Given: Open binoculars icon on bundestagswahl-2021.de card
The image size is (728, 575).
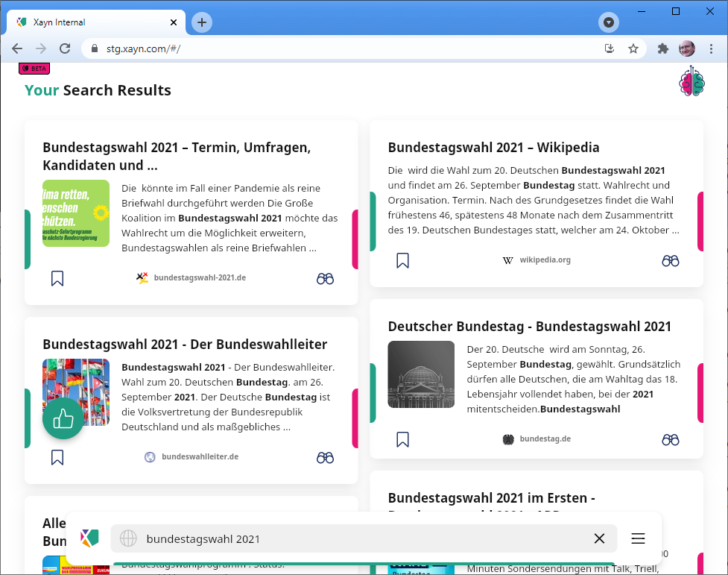Looking at the screenshot, I should (325, 278).
